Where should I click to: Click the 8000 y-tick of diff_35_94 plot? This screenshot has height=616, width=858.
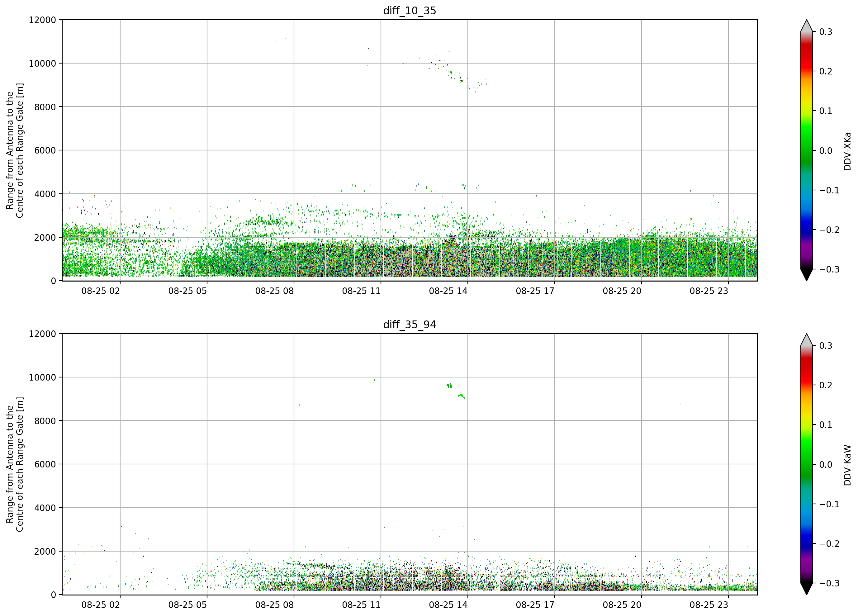pos(45,421)
